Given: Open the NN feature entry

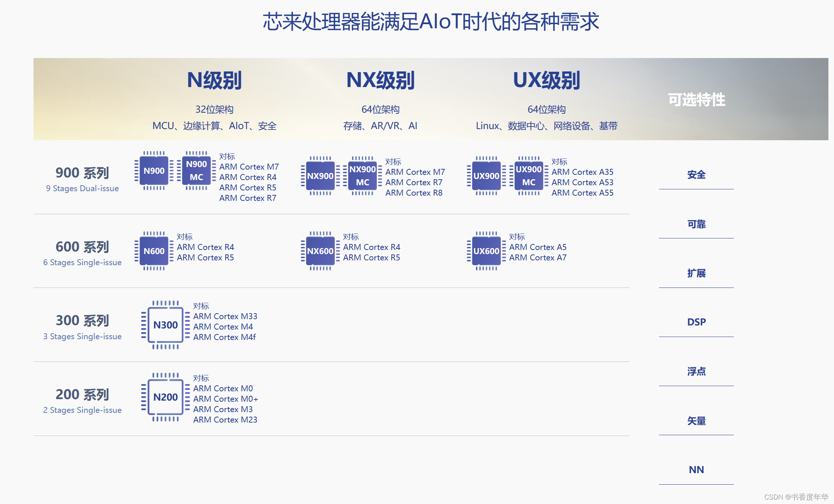Looking at the screenshot, I should pyautogui.click(x=696, y=470).
